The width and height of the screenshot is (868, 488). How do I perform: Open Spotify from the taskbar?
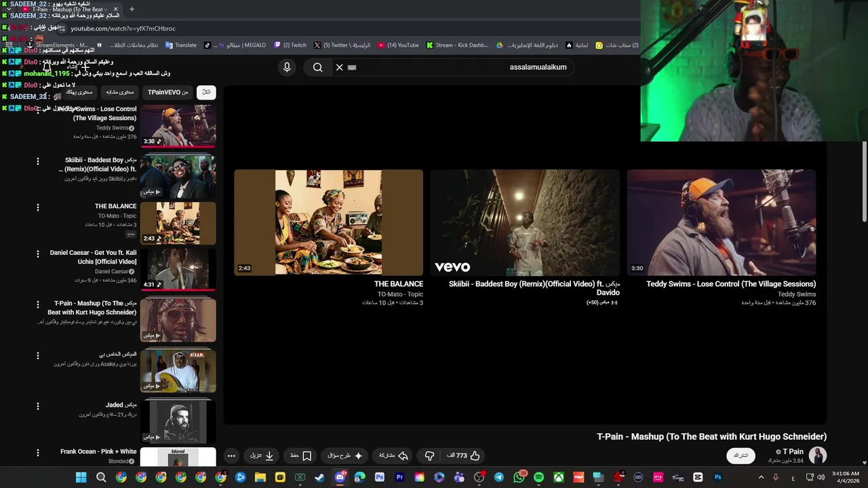coord(539,477)
